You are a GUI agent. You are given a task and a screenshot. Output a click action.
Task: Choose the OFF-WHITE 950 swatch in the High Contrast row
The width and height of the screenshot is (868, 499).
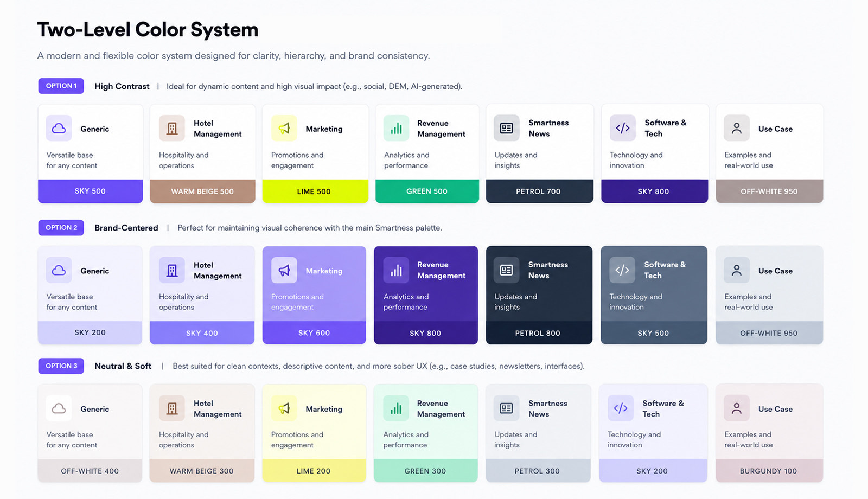tap(769, 191)
